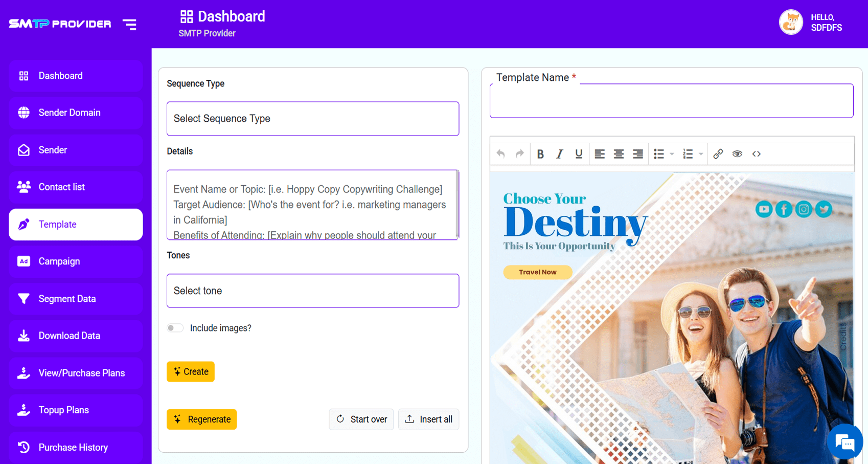Expand the numbered list style arrow
Image resolution: width=868 pixels, height=464 pixels.
coord(701,154)
